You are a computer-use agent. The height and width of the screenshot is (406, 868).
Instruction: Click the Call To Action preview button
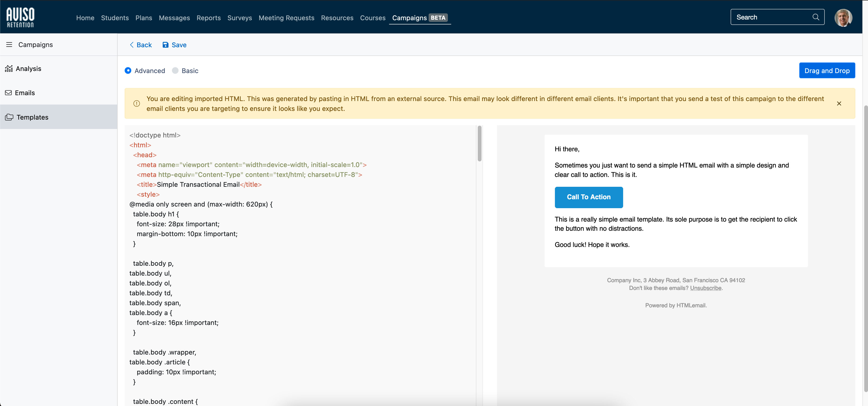pyautogui.click(x=589, y=197)
